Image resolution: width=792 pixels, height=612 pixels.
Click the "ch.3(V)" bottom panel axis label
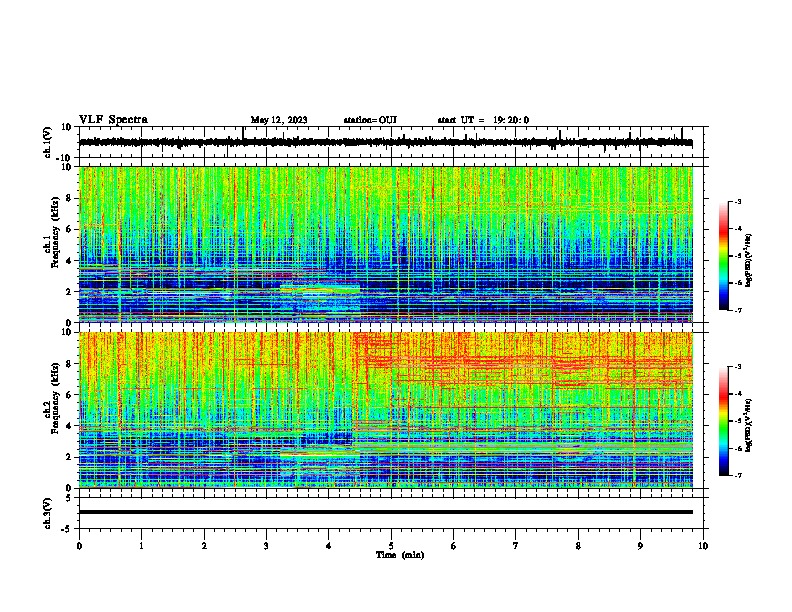coord(47,514)
